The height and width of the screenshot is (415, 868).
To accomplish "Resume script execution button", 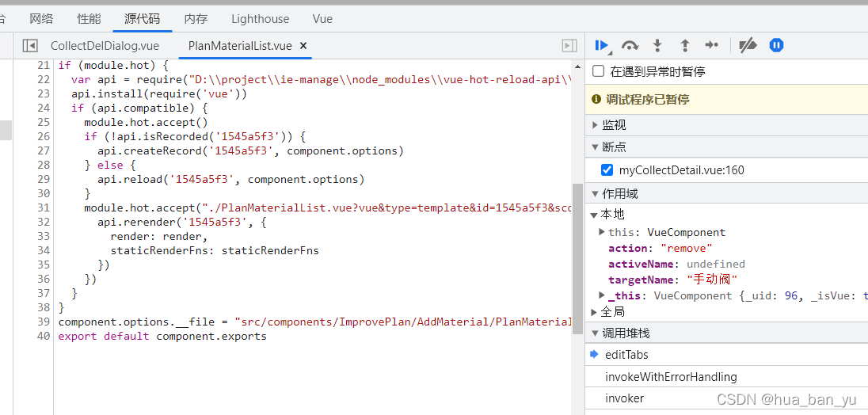I will [602, 45].
